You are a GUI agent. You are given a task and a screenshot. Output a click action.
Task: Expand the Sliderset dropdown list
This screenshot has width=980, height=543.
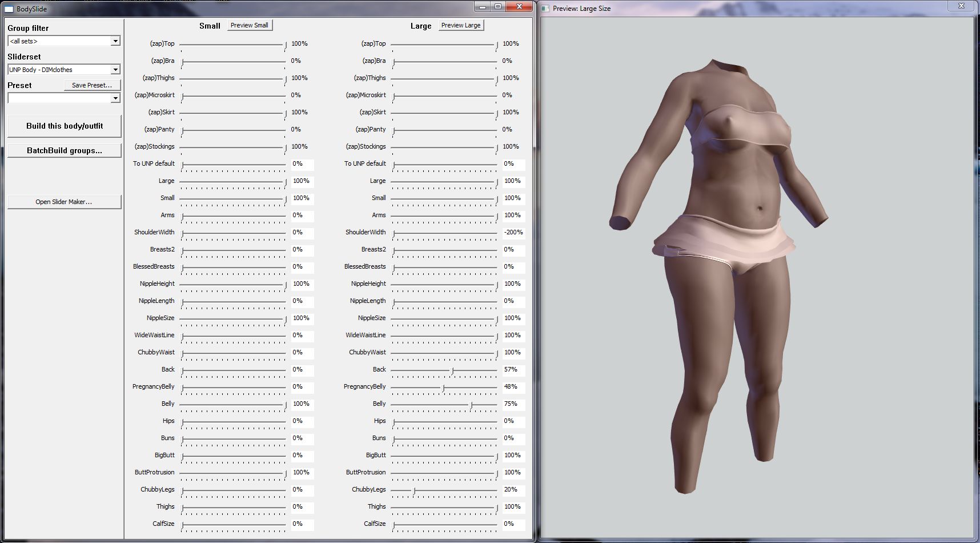point(115,70)
